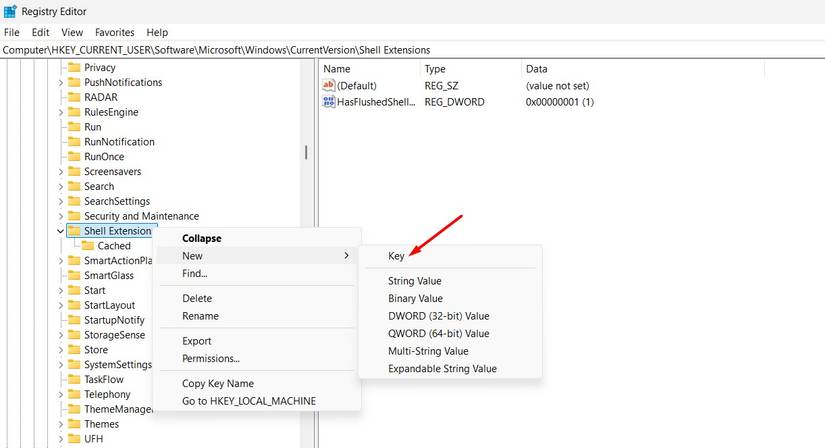Screen dimensions: 825x448
Task: Click Delete in the context menu
Action: [257, 298]
